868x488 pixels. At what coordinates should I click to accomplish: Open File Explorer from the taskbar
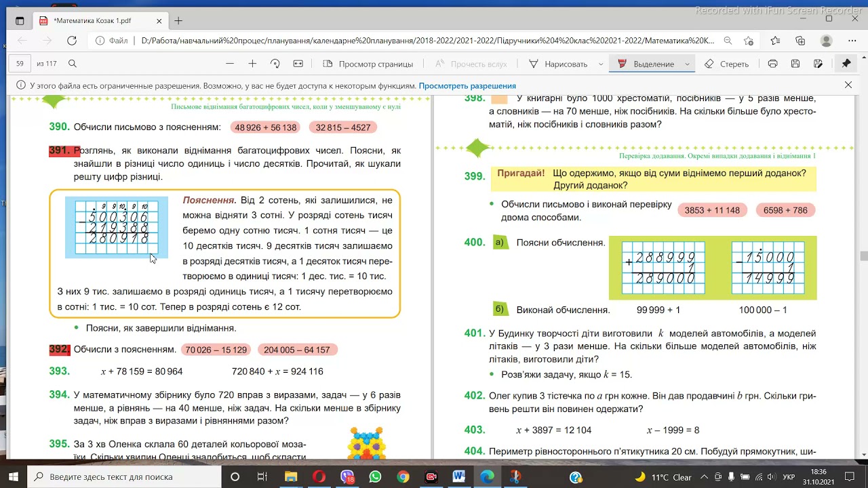(x=290, y=477)
